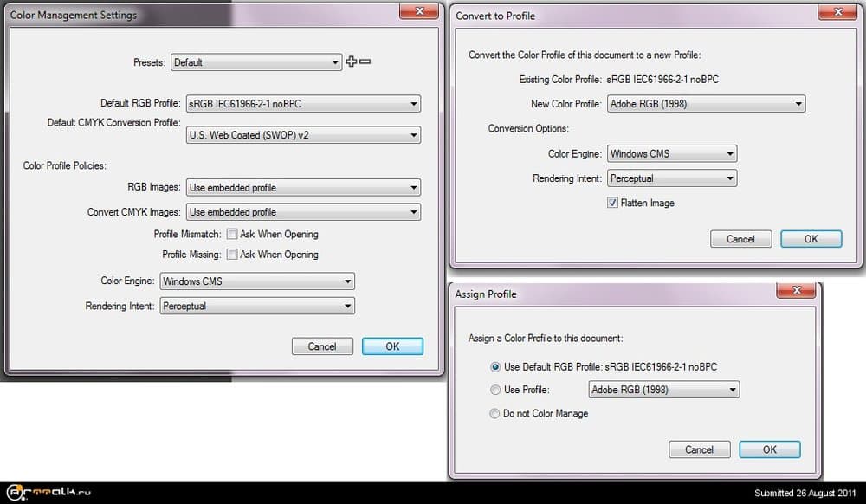Choose the Use Profile radio option
Image resolution: width=866 pixels, height=504 pixels.
[495, 390]
